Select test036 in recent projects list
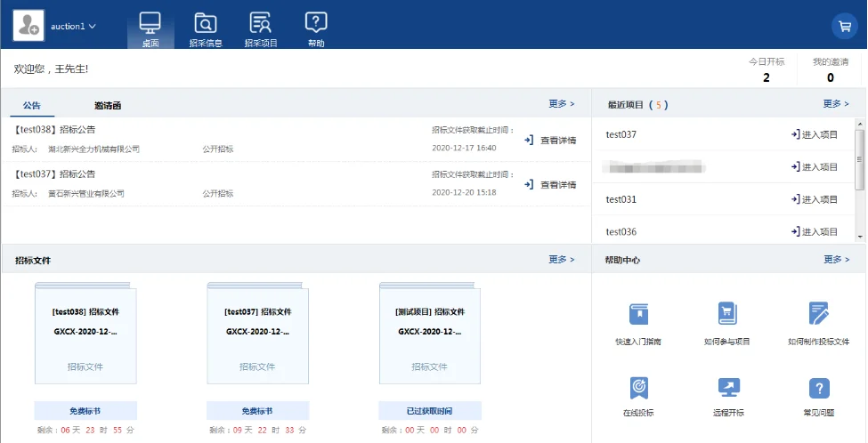The height and width of the screenshot is (443, 868). tap(621, 232)
